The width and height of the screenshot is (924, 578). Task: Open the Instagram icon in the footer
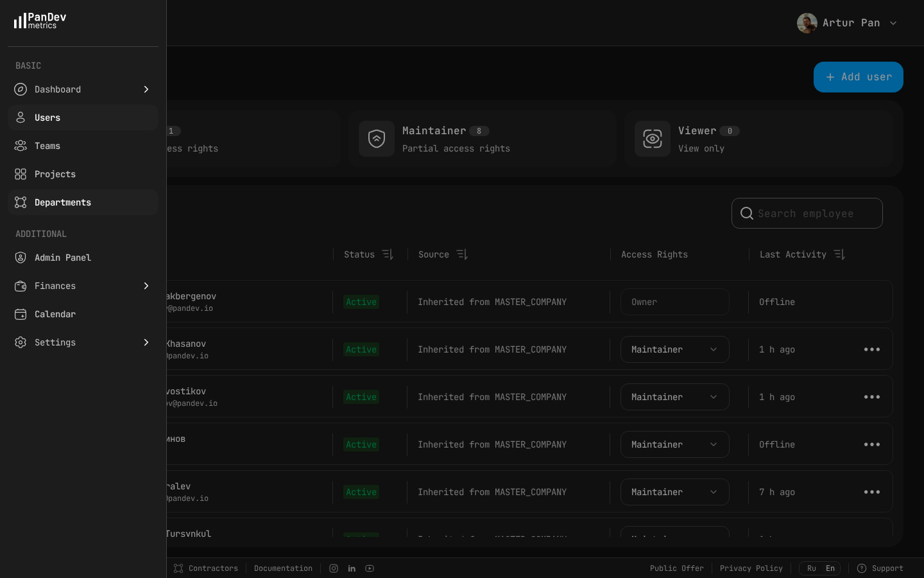pos(334,568)
